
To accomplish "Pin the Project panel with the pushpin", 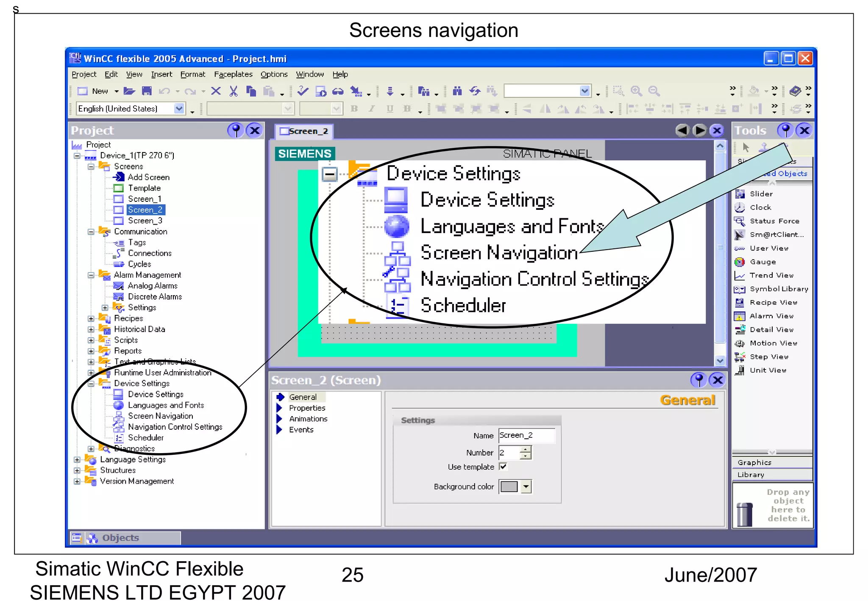I will [x=235, y=130].
